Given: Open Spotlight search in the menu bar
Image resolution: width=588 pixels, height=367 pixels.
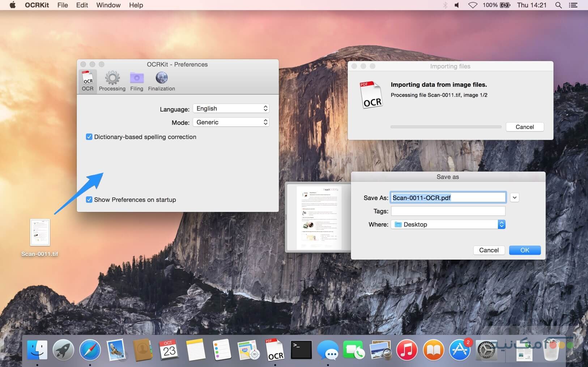Looking at the screenshot, I should pyautogui.click(x=558, y=5).
